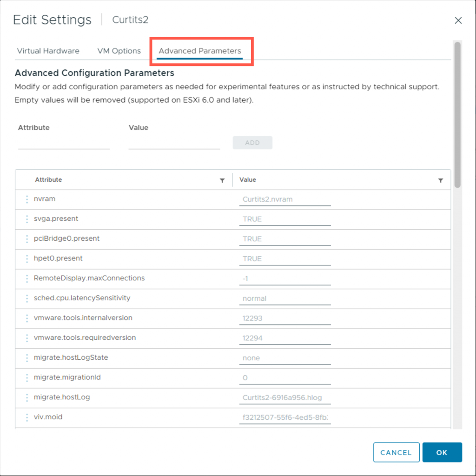476x476 pixels.
Task: Open the row actions menu for viv.moid
Action: pos(27,417)
